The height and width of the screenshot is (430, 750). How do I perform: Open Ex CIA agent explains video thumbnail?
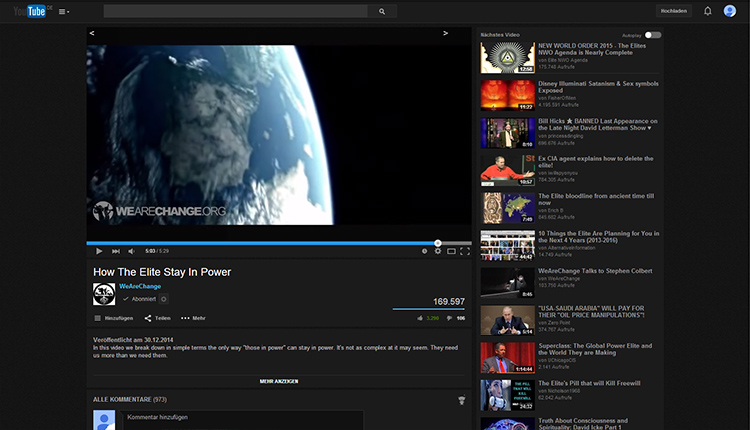tap(507, 170)
